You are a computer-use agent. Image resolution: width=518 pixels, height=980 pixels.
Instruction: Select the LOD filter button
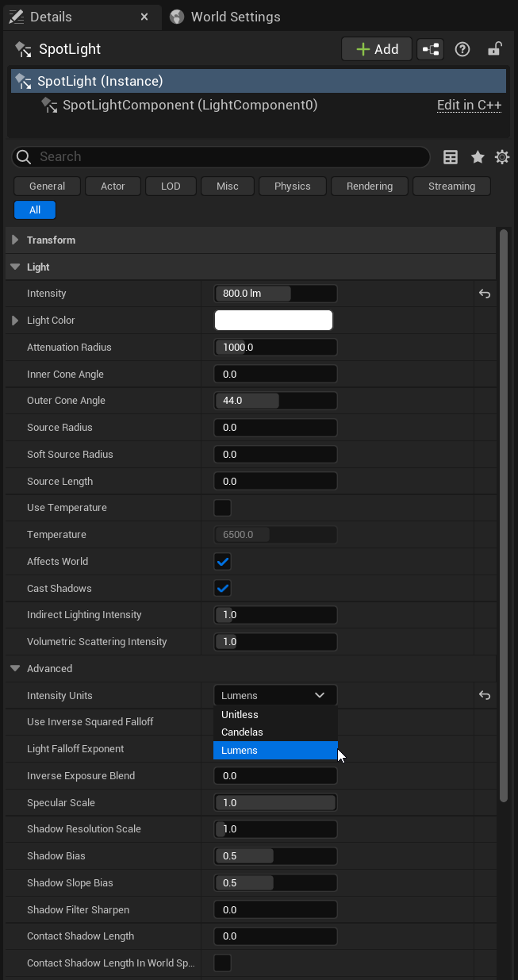point(171,186)
